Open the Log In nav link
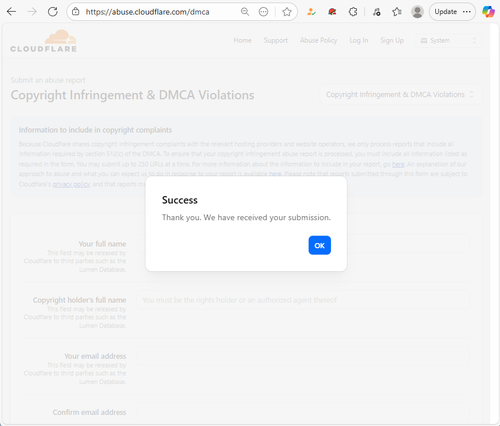500x426 pixels. [359, 40]
